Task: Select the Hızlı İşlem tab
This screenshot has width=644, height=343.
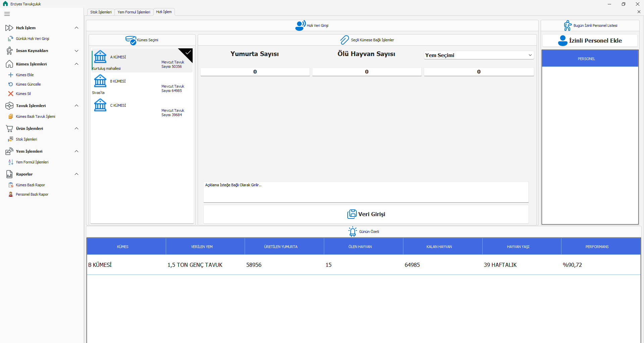Action: 164,12
